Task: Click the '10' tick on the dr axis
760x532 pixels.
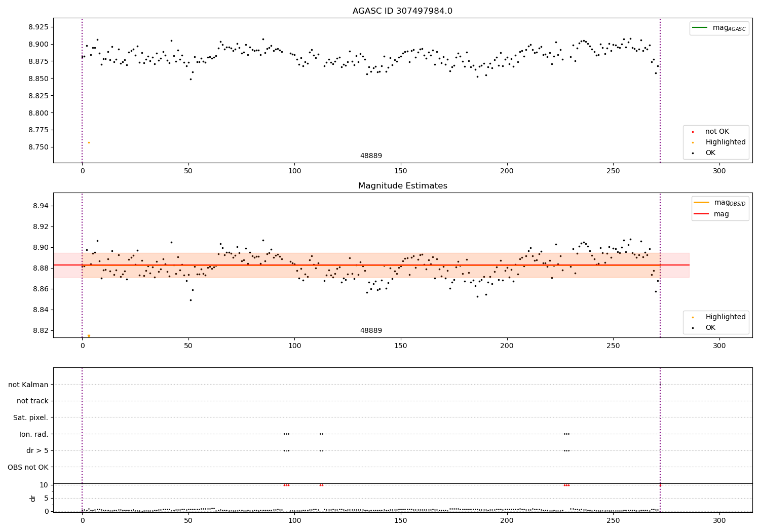Action: point(44,485)
